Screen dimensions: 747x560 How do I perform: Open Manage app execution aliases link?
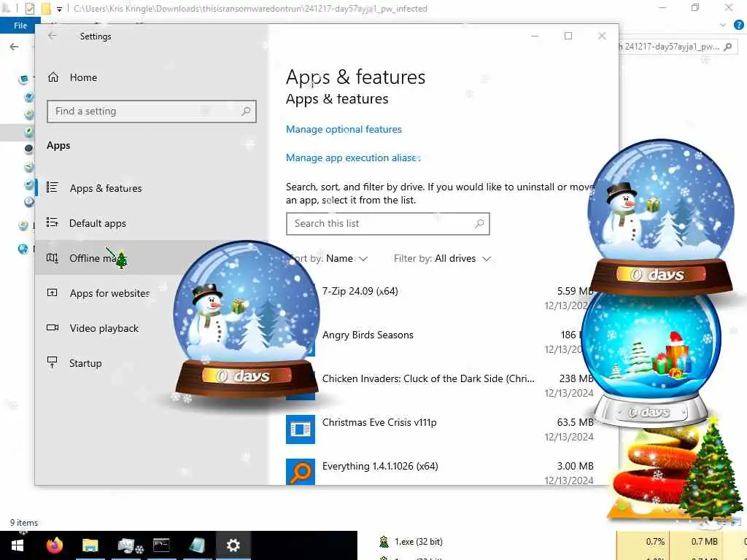click(353, 157)
